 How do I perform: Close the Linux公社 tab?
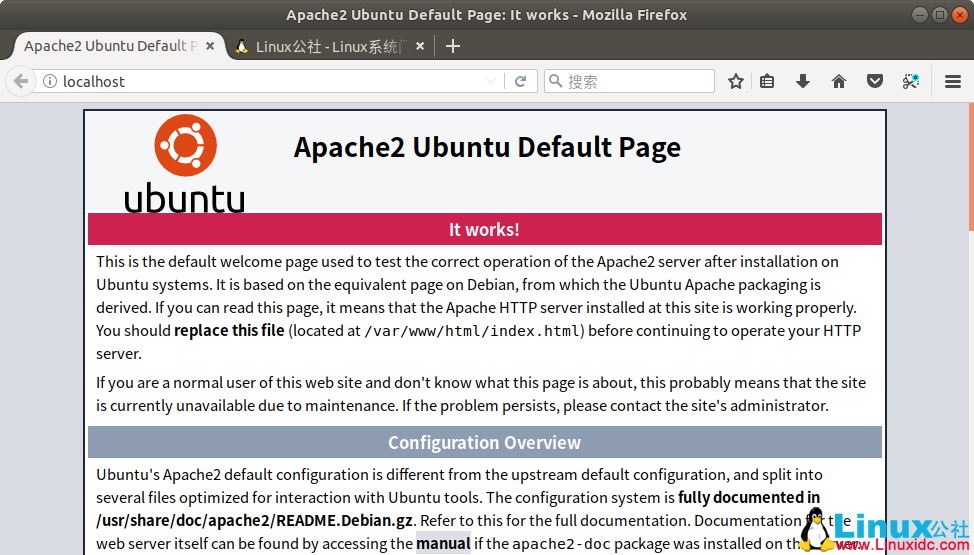point(420,46)
